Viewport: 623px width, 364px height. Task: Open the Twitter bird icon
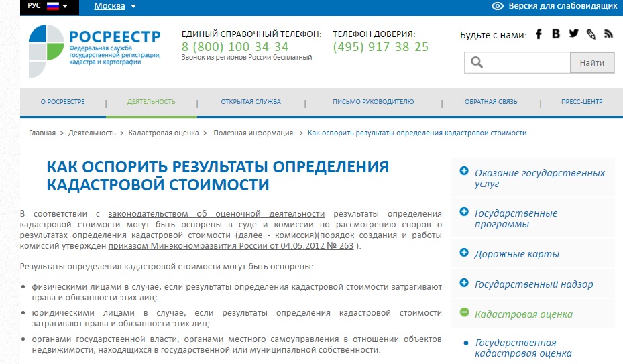point(573,34)
